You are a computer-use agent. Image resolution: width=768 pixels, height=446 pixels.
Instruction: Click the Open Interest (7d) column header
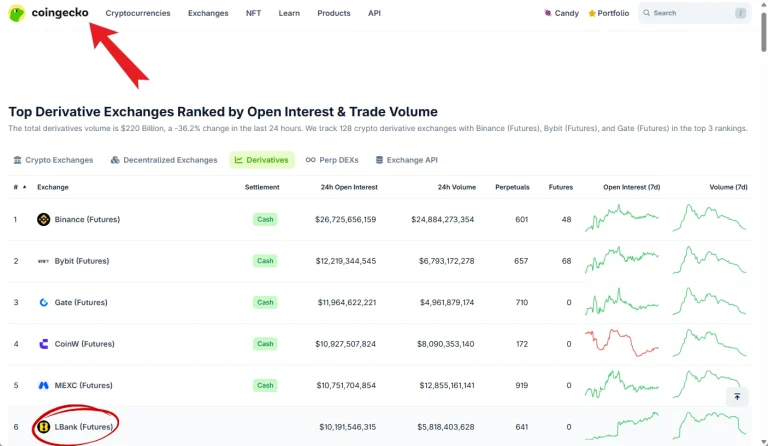point(631,187)
